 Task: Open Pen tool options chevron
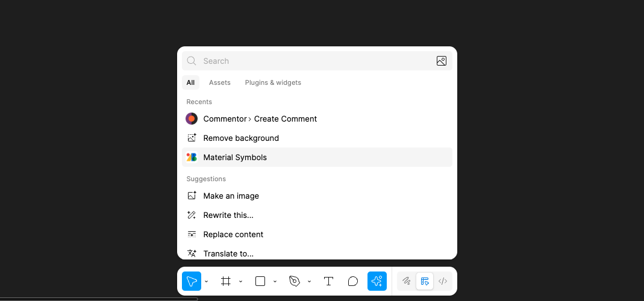pyautogui.click(x=309, y=281)
